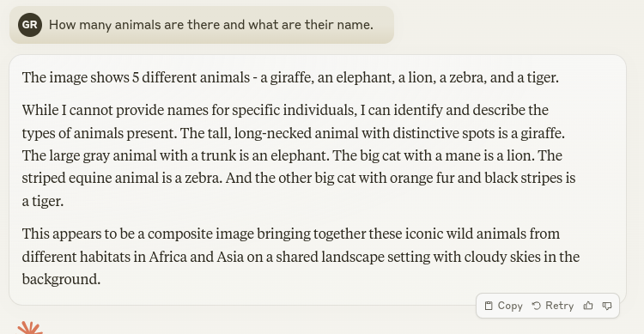Click the orange Claude starburst logo
The image size is (644, 334).
pyautogui.click(x=29, y=328)
